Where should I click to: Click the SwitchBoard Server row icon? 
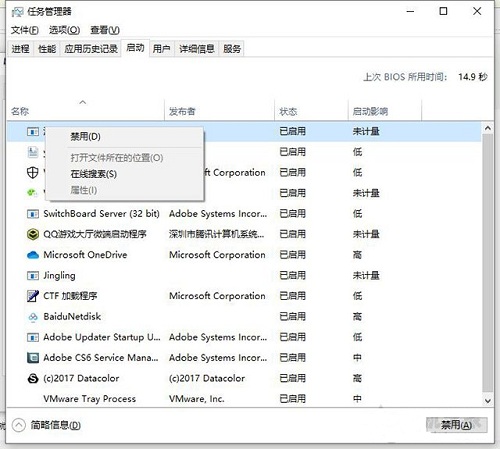click(33, 214)
